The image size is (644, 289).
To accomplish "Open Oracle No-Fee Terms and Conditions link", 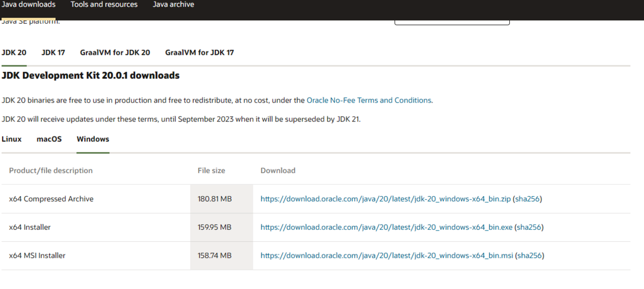I will pos(369,100).
